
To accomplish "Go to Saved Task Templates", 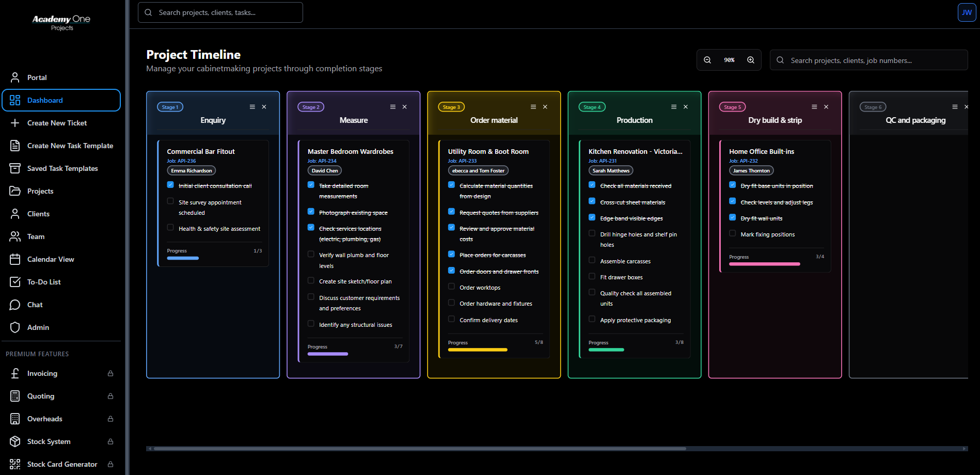I will tap(61, 168).
